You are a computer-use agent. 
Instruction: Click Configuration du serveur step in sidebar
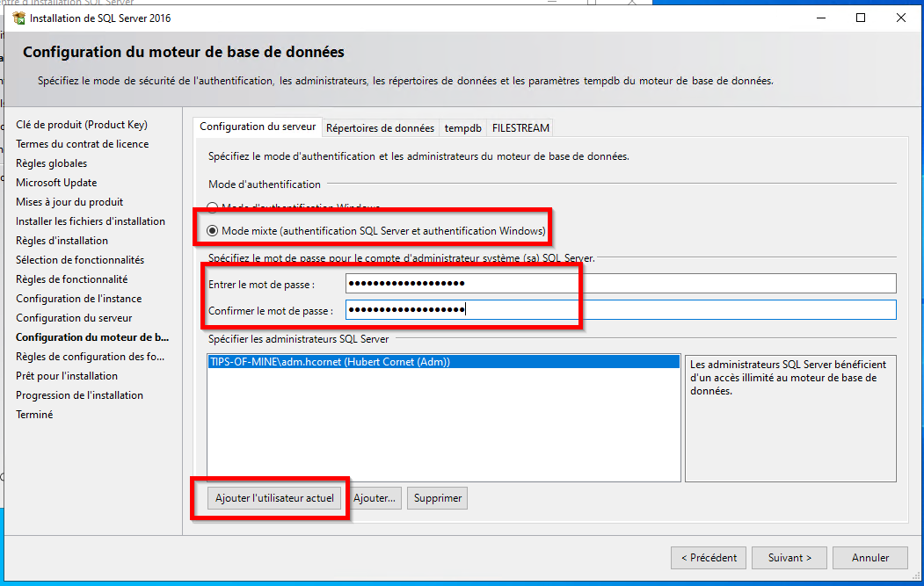click(x=74, y=318)
